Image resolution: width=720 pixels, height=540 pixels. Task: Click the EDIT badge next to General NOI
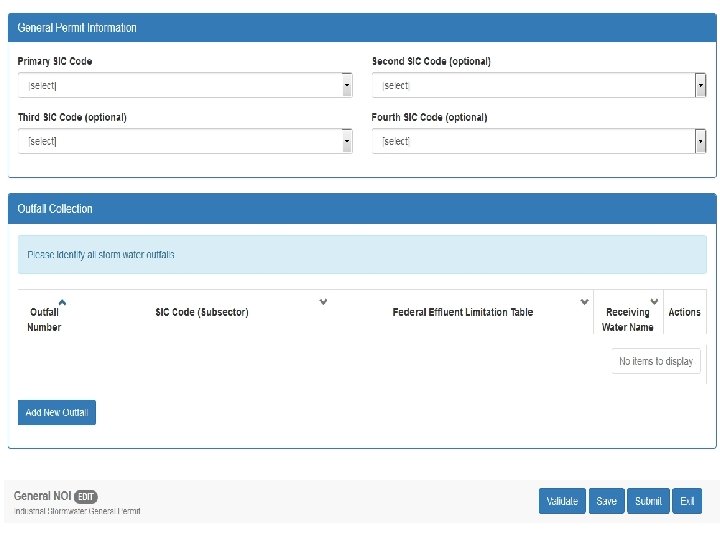(x=87, y=496)
